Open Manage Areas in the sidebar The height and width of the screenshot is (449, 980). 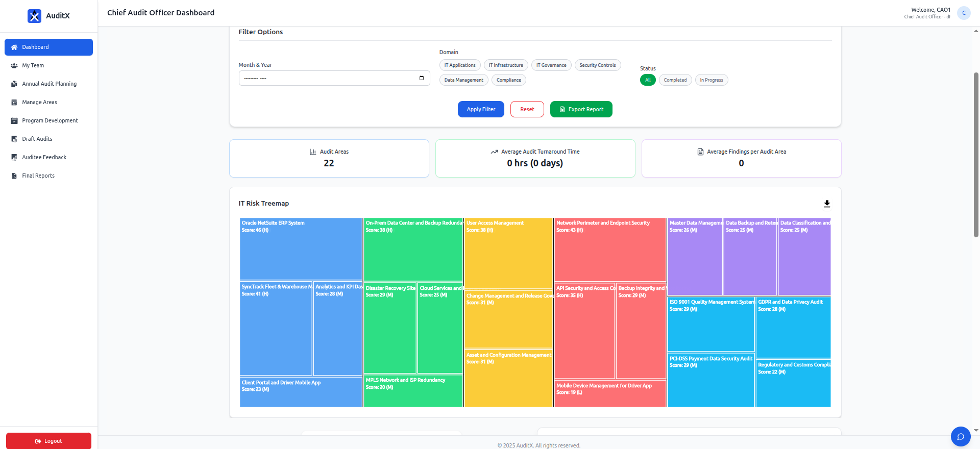pyautogui.click(x=39, y=103)
